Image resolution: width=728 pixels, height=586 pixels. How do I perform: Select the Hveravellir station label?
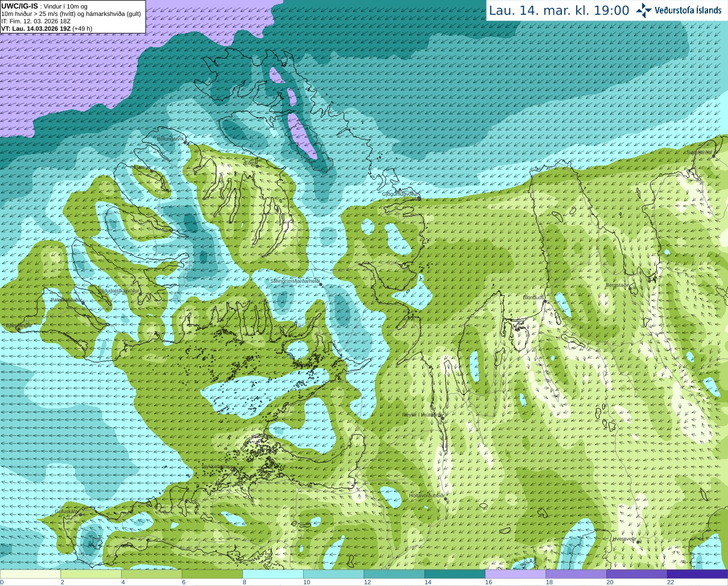click(625, 538)
